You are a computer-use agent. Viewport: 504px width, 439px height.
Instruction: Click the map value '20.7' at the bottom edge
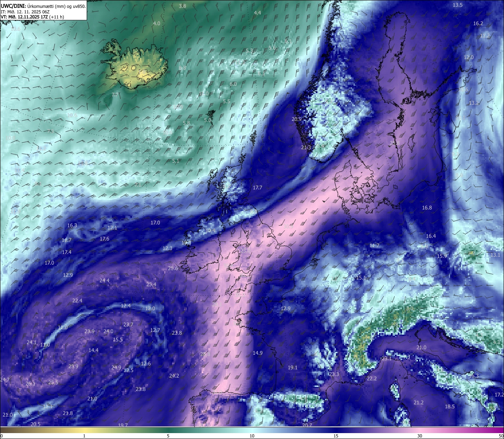tap(307, 425)
